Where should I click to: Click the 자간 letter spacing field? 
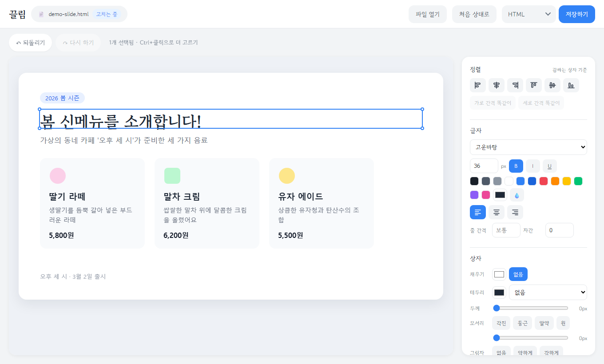point(560,230)
